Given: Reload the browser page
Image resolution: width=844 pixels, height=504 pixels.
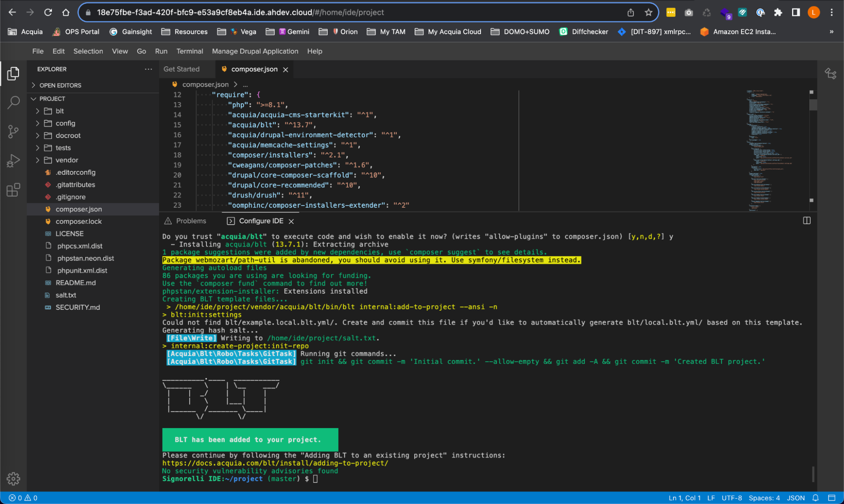Looking at the screenshot, I should point(48,12).
